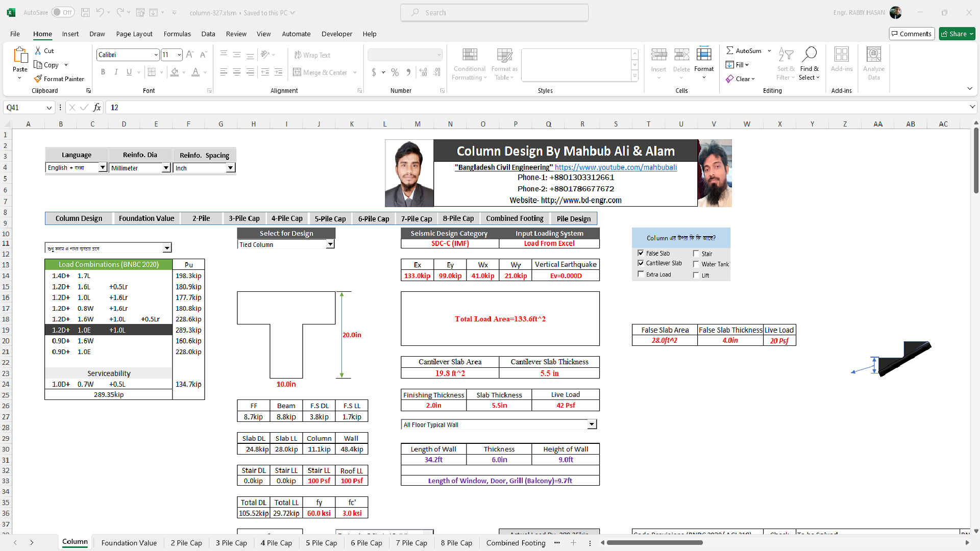Expand the All Floor Typical Wall dropdown
980x551 pixels.
(592, 424)
